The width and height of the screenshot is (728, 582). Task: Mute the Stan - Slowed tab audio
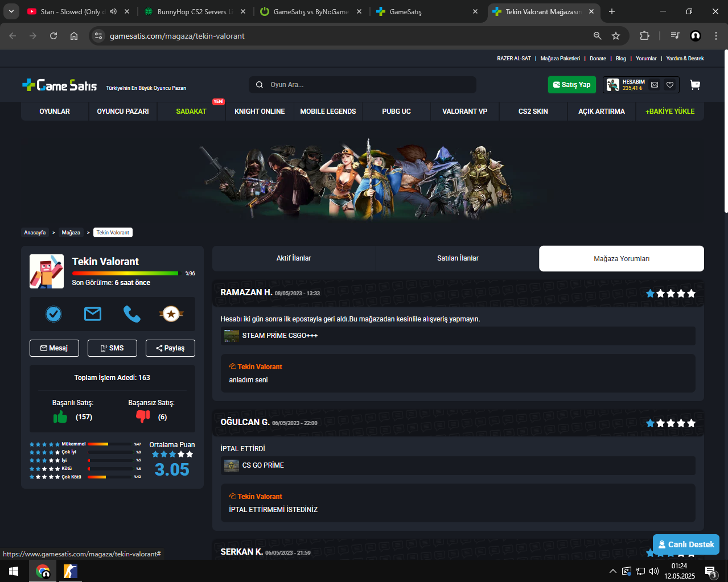113,11
